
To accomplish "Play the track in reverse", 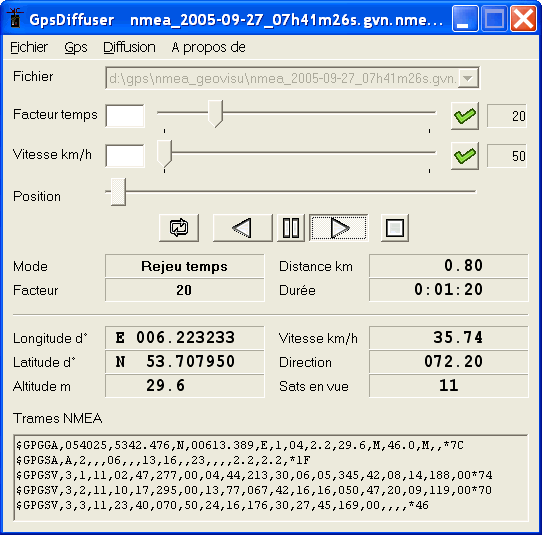I will [242, 228].
